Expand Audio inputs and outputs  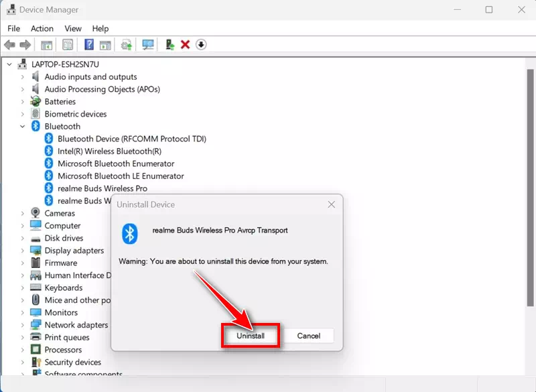tap(23, 77)
